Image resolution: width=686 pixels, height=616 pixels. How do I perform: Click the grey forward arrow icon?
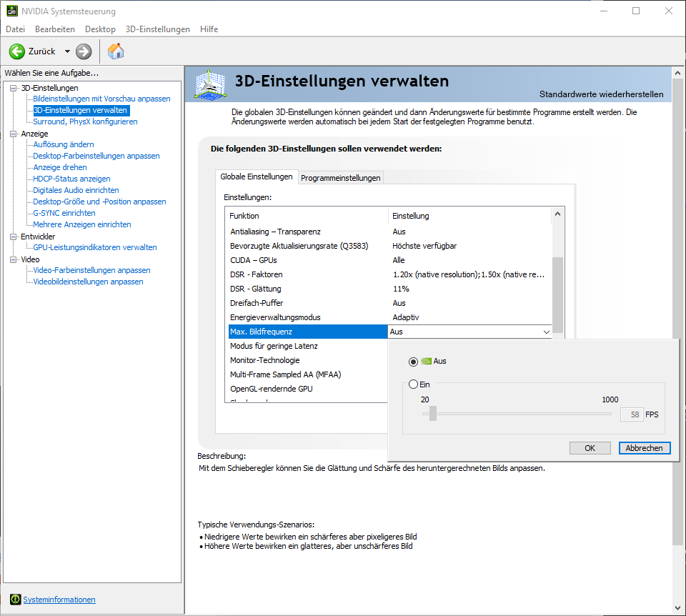(x=84, y=51)
